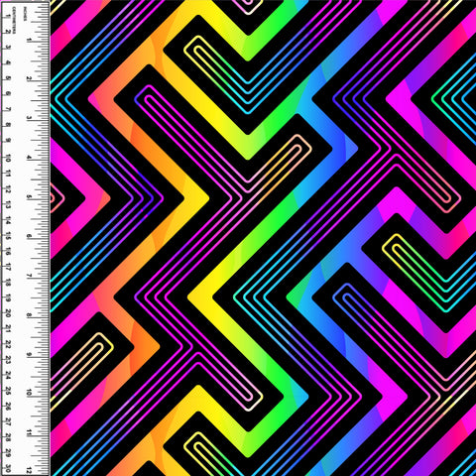
Task: Pick the 28 centimeter number on ruler
Action: click(x=8, y=438)
